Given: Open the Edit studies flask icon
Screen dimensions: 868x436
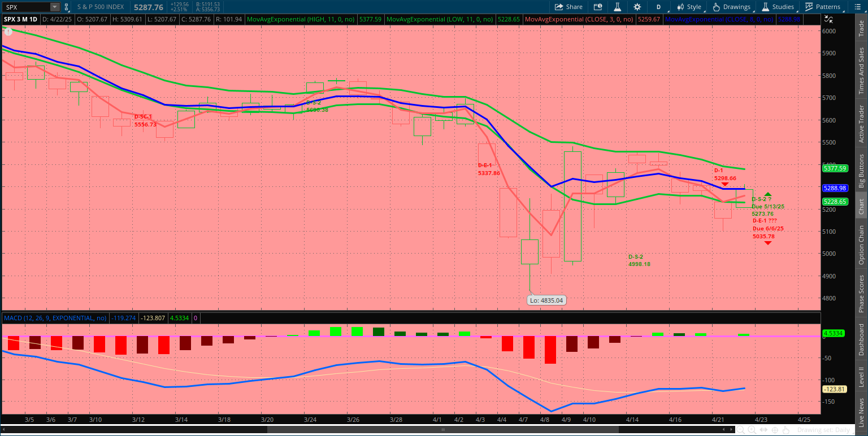Looking at the screenshot, I should point(618,7).
